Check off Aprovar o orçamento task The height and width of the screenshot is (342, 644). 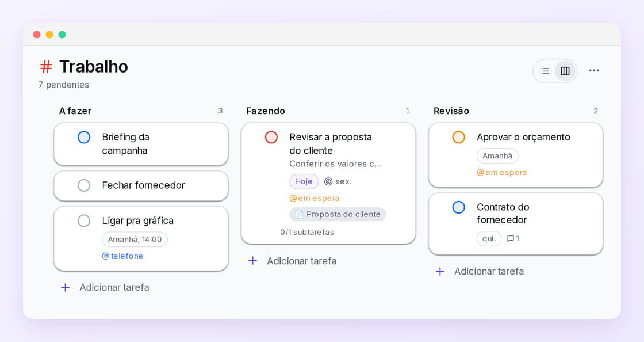coord(458,137)
